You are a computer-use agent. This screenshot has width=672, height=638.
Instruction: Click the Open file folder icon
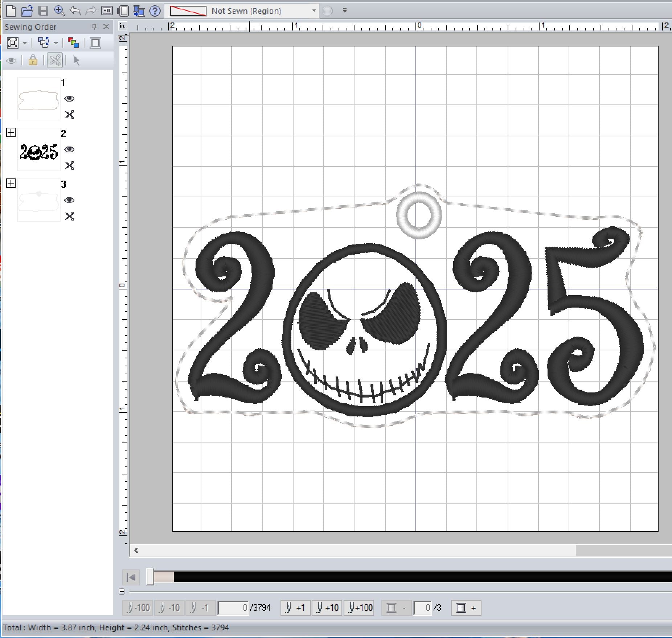pyautogui.click(x=27, y=11)
